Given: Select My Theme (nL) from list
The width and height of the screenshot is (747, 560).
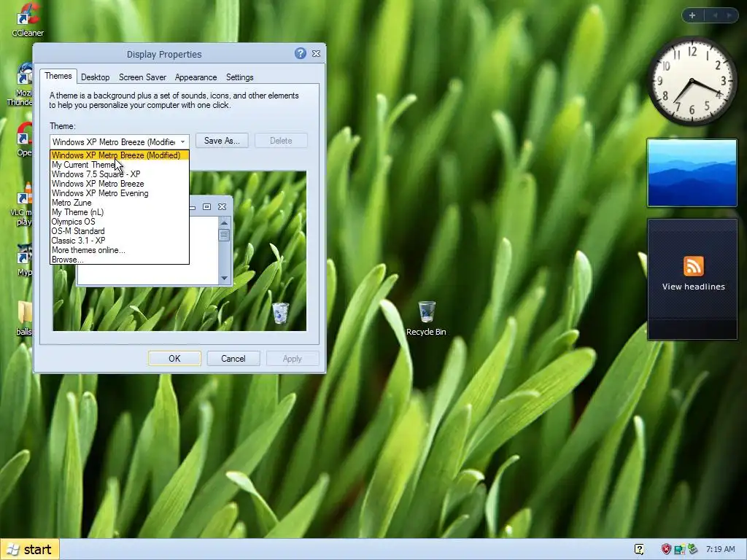Looking at the screenshot, I should [x=120, y=212].
